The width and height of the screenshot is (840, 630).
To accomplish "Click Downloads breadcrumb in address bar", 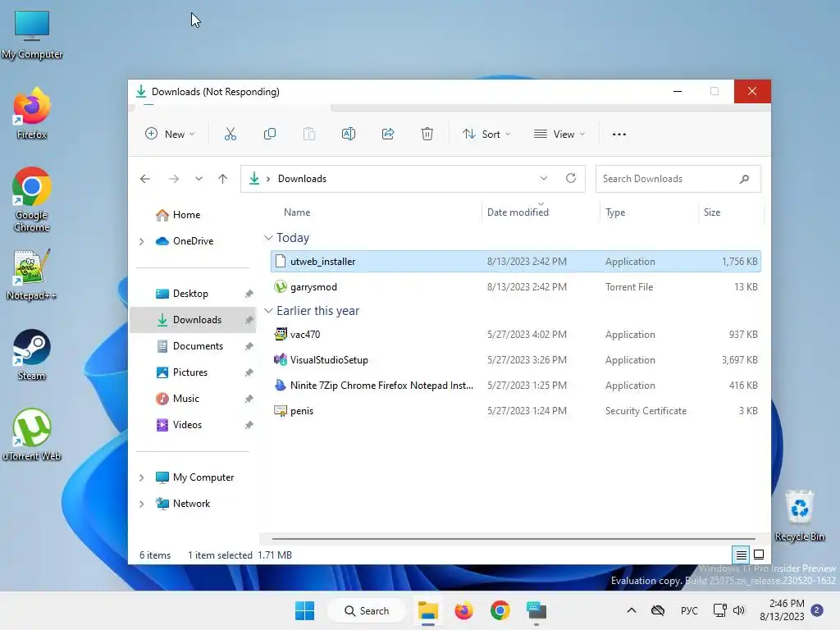I will 302,179.
